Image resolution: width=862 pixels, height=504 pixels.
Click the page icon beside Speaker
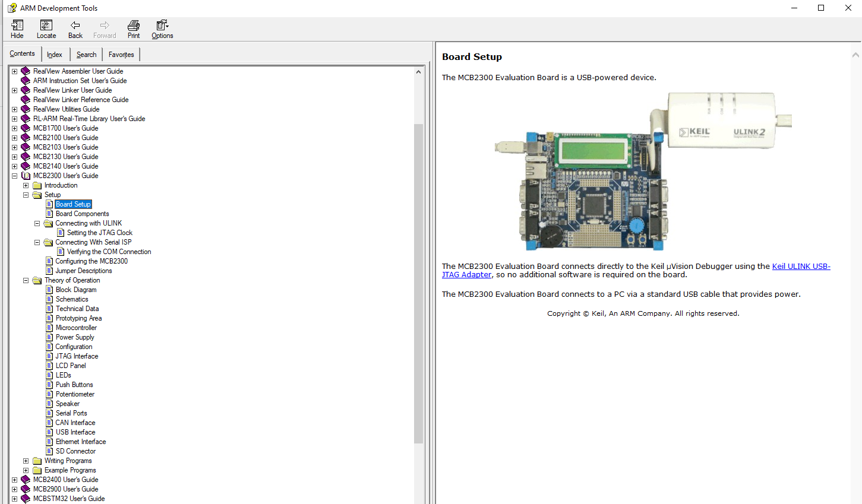tap(49, 404)
